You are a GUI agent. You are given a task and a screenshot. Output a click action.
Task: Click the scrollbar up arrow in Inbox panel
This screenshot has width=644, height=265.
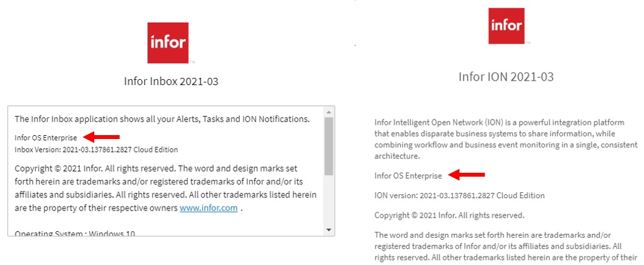(329, 112)
